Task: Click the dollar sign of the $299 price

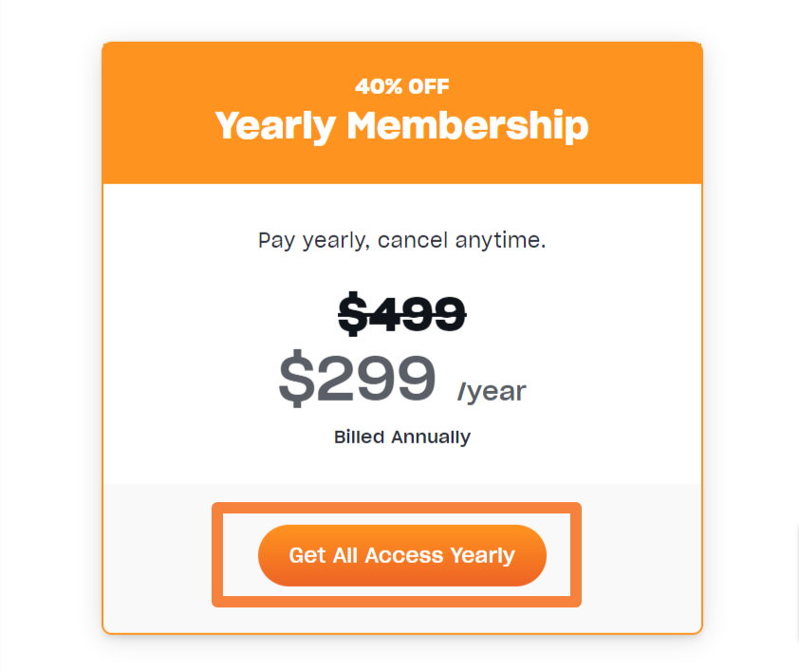Action: click(x=296, y=379)
